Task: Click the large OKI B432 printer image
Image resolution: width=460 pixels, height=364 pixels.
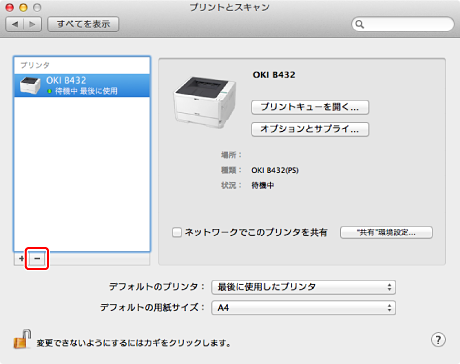Action: 204,102
